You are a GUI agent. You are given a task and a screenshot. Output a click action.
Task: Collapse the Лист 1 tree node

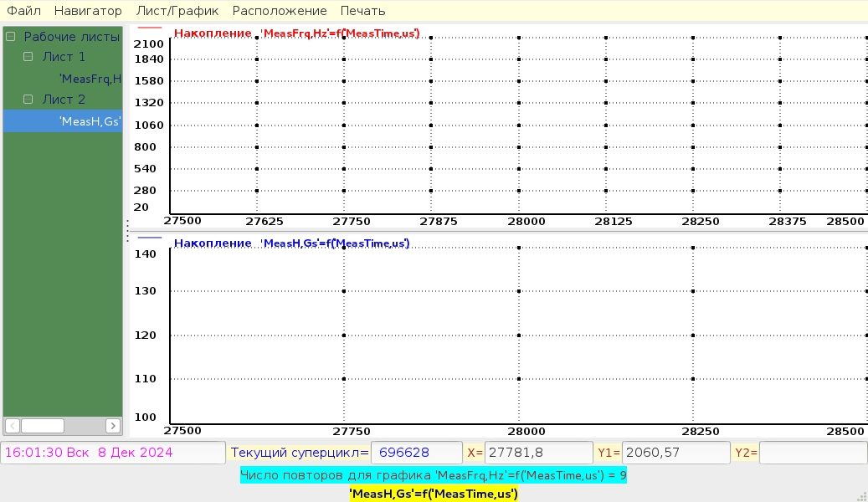28,57
